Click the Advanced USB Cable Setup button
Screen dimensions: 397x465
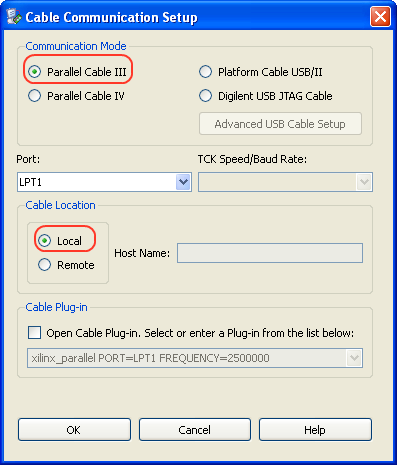click(280, 124)
